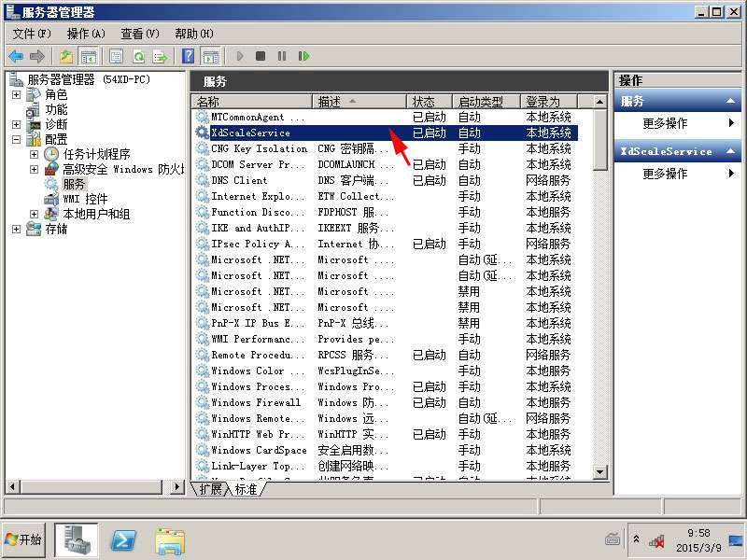Viewport: 747px width, 560px height.
Task: Click the Refresh toolbar icon
Action: pyautogui.click(x=138, y=56)
